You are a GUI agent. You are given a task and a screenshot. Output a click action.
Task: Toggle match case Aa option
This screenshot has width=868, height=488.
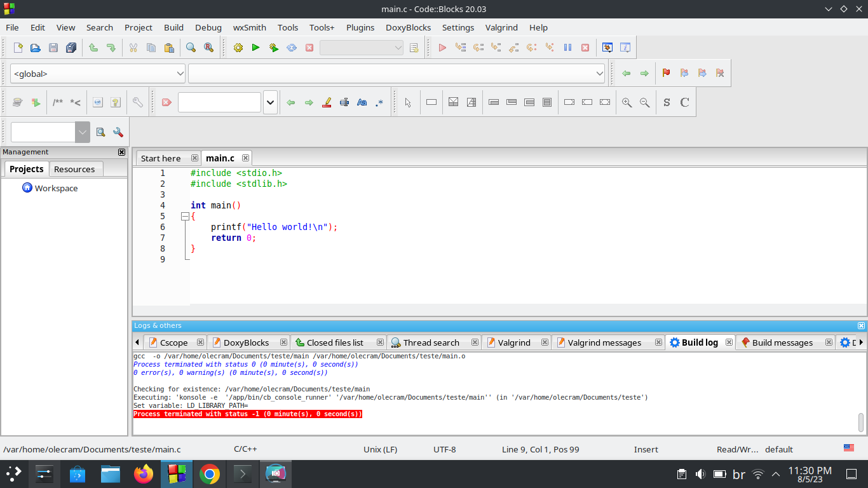362,102
